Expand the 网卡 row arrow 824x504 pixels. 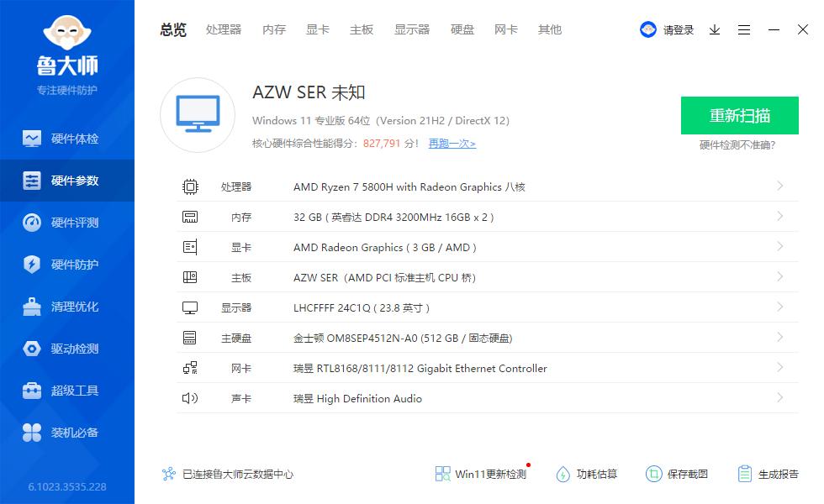point(780,367)
